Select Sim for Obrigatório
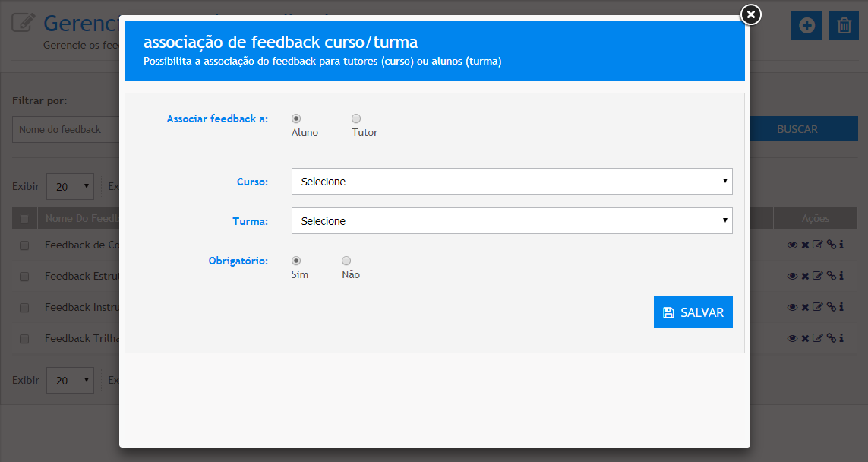The image size is (868, 462). pyautogui.click(x=296, y=261)
